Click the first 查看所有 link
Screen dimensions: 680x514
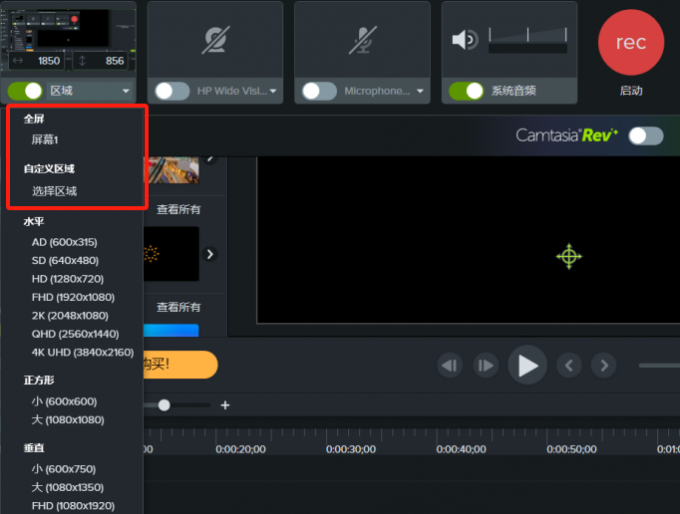point(179,210)
